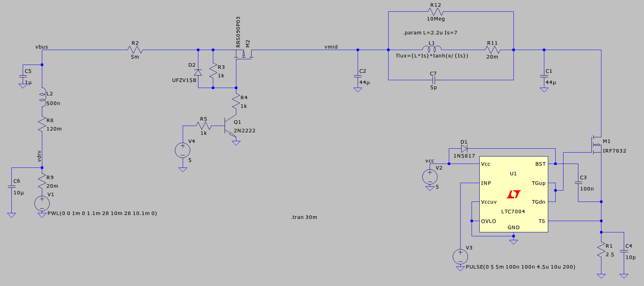Image resolution: width=644 pixels, height=286 pixels.
Task: Select the D1 1N5817 diode symbol
Action: pos(464,149)
